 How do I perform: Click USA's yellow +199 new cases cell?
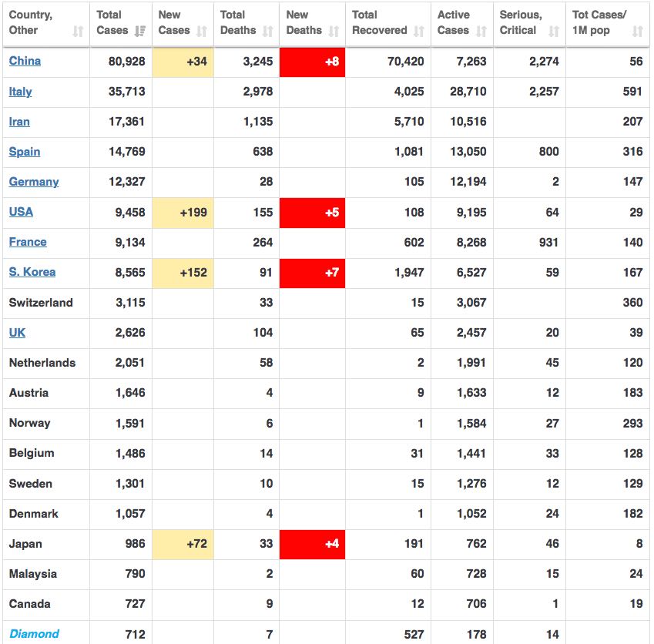click(x=183, y=213)
